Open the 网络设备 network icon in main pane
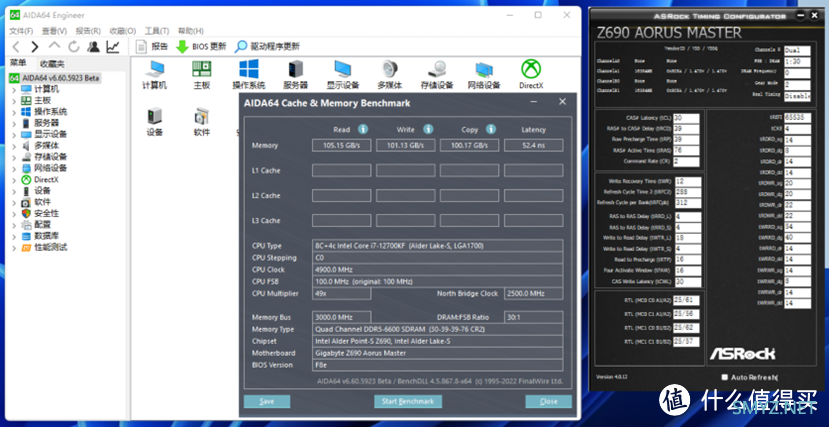 click(484, 75)
